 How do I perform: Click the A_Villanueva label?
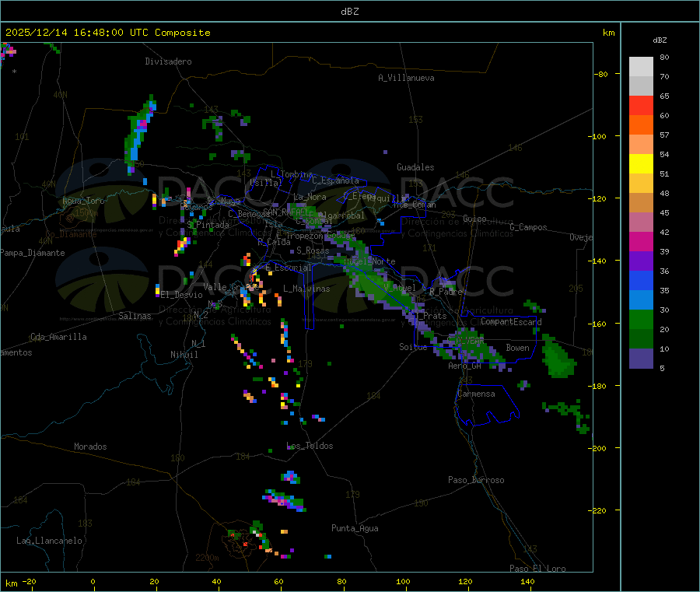(406, 78)
